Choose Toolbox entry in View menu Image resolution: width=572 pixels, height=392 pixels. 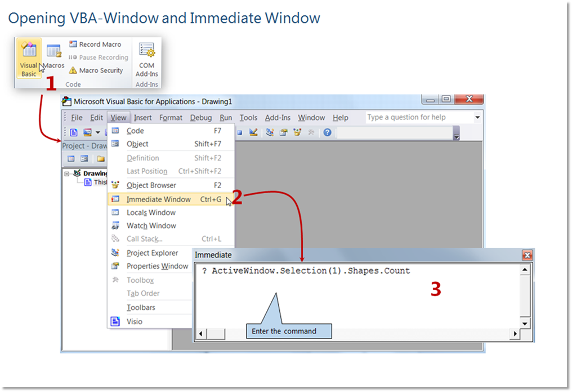151,280
